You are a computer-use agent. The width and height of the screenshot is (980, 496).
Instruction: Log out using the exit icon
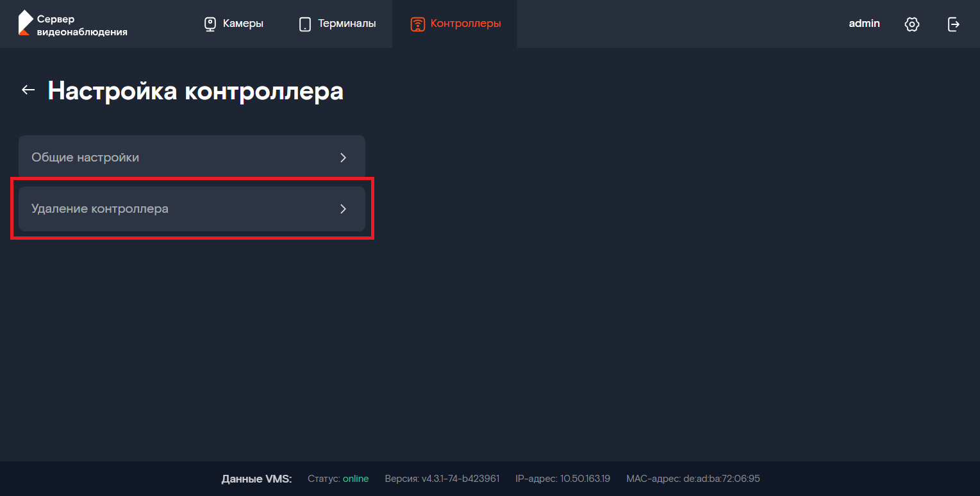954,24
